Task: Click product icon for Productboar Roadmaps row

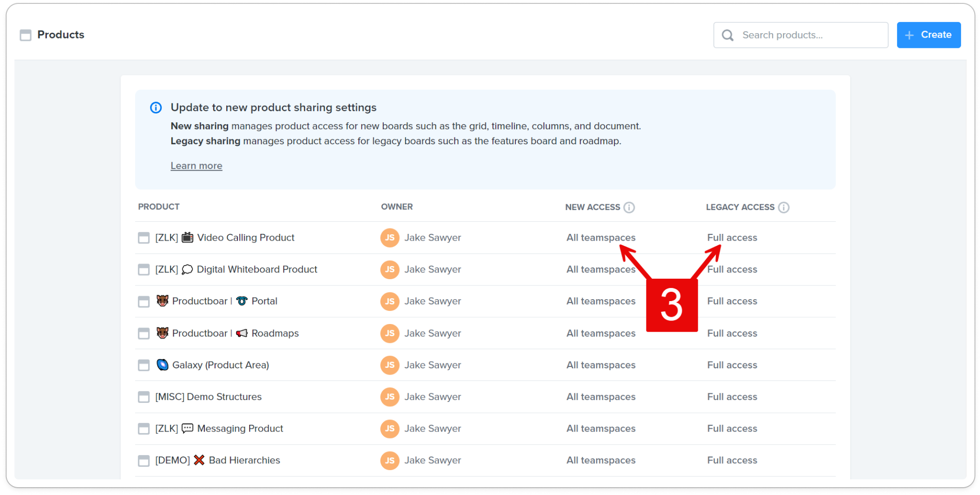Action: click(x=143, y=333)
